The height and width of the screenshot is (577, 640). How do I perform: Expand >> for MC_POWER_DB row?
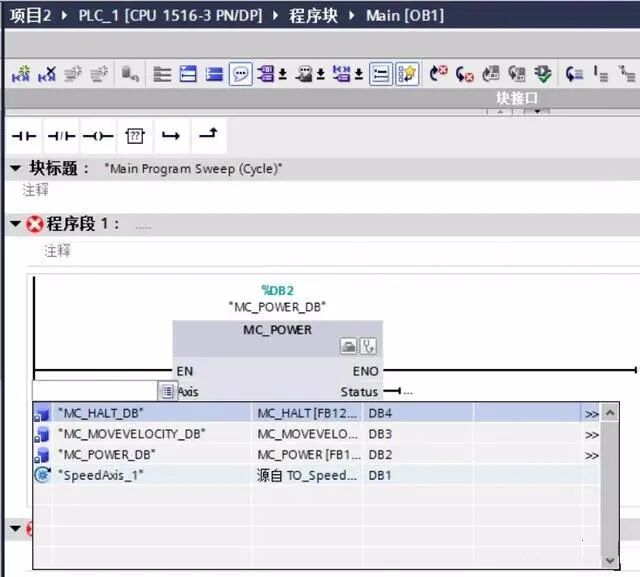click(x=591, y=455)
